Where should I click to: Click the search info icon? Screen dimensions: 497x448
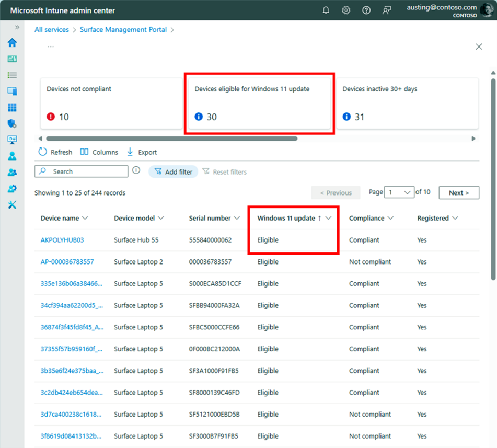[136, 170]
